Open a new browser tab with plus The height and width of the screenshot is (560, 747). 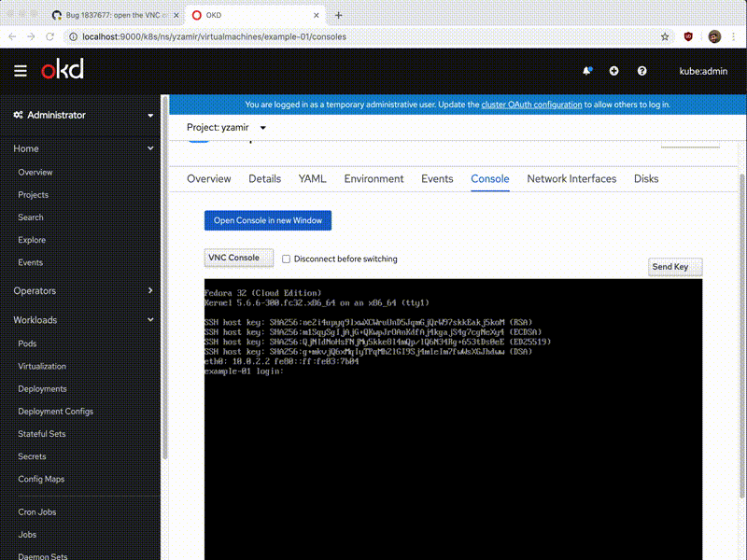pyautogui.click(x=338, y=15)
